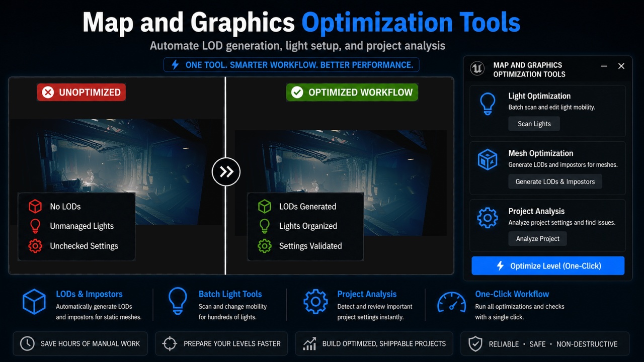The width and height of the screenshot is (644, 362).
Task: Click BUILD OPTIMIZED, SHIPPABLE PROJECTS label
Action: 384,344
